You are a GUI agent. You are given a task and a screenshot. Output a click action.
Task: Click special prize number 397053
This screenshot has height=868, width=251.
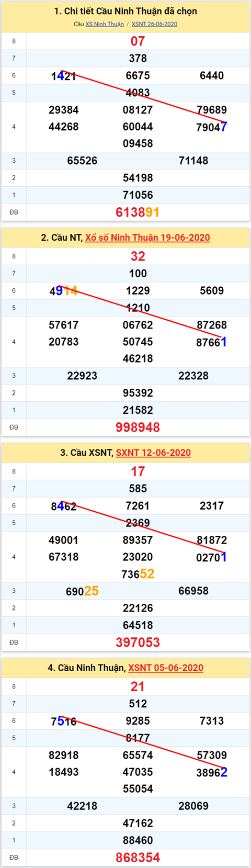[x=138, y=642]
